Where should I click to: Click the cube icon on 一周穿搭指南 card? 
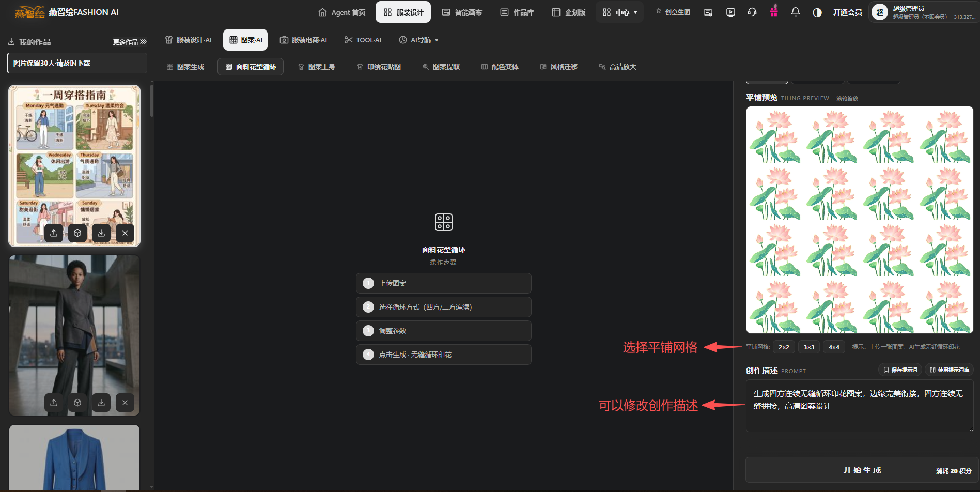[x=77, y=233]
